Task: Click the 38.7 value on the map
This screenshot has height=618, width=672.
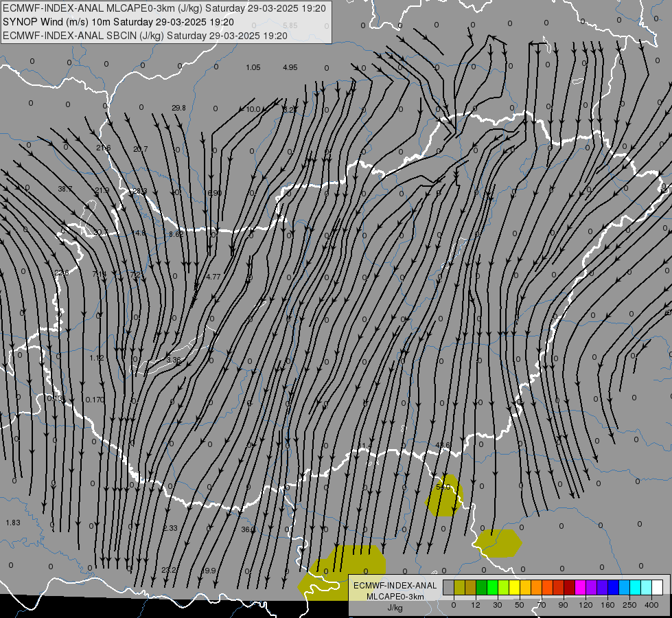Action: point(65,189)
